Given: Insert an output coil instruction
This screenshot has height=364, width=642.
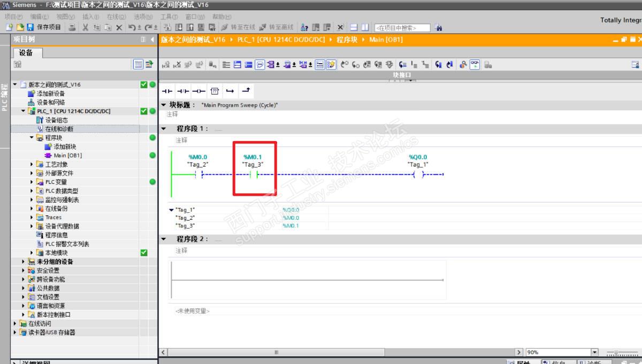Looking at the screenshot, I should 198,91.
